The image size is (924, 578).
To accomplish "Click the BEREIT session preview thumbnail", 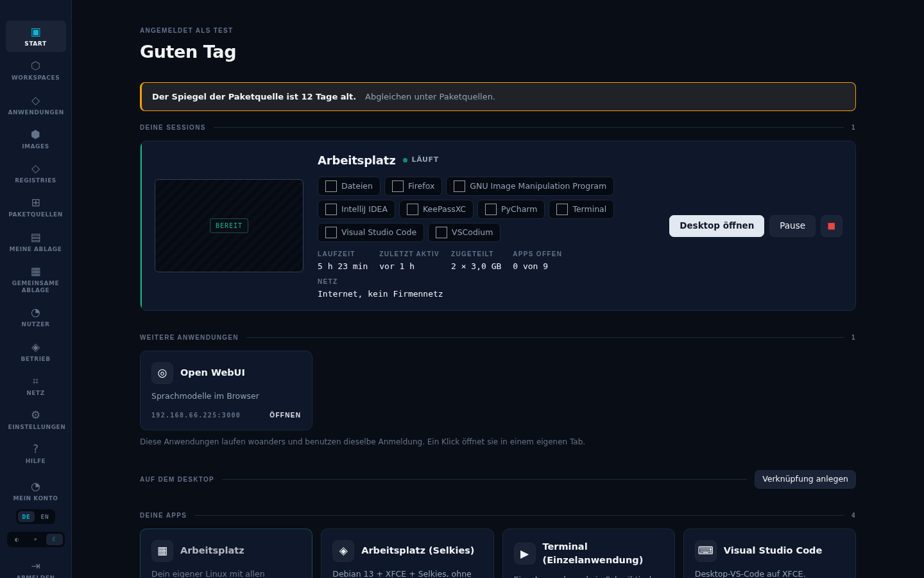I will pyautogui.click(x=229, y=225).
